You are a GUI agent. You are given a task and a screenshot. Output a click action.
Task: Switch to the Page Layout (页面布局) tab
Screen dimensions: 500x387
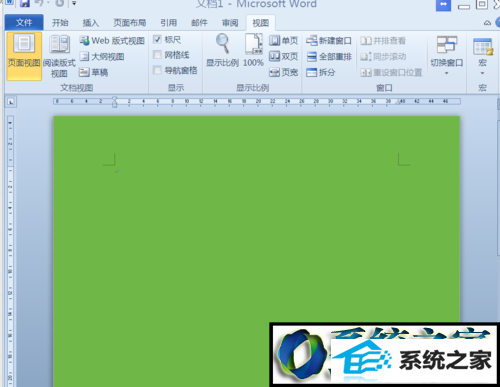[130, 22]
